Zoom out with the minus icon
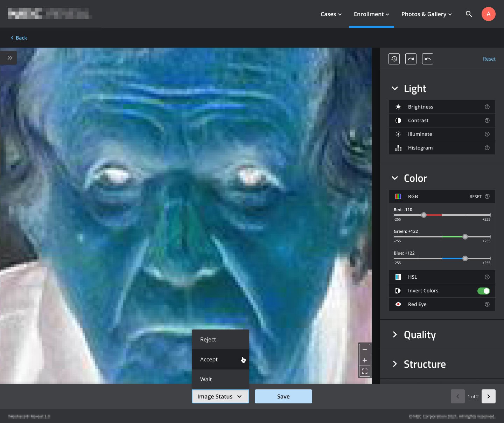 [x=365, y=349]
